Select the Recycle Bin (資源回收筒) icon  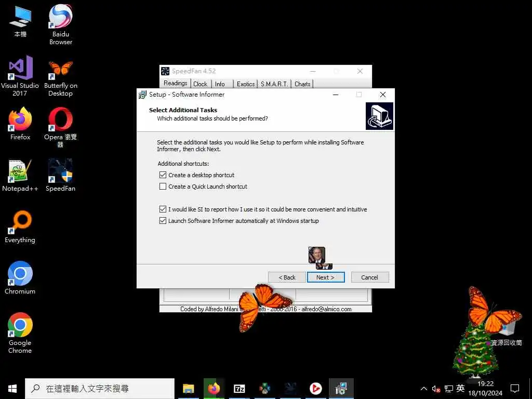tap(507, 334)
